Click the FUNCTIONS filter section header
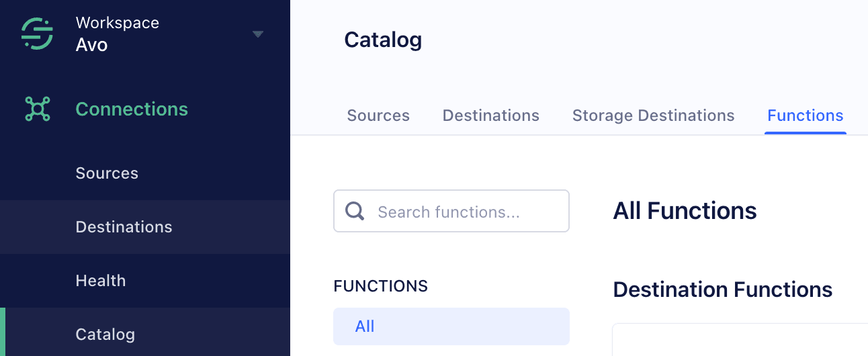The width and height of the screenshot is (868, 356). (380, 286)
